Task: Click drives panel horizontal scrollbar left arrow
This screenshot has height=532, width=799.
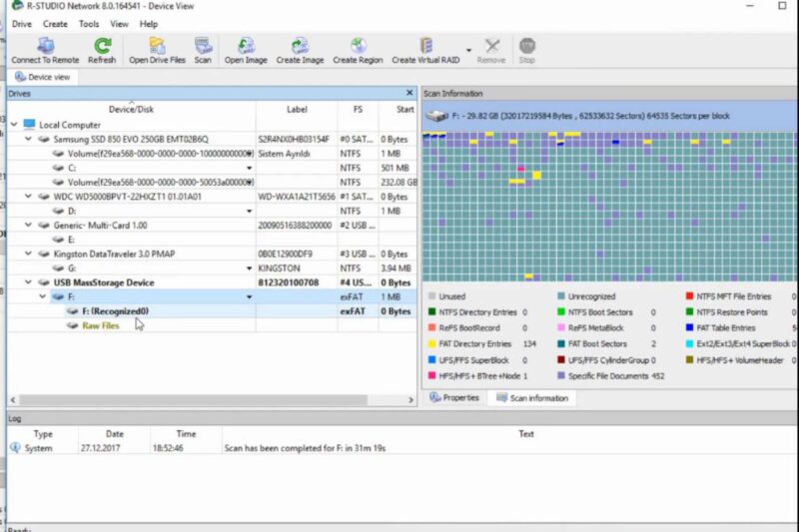Action: (x=13, y=400)
